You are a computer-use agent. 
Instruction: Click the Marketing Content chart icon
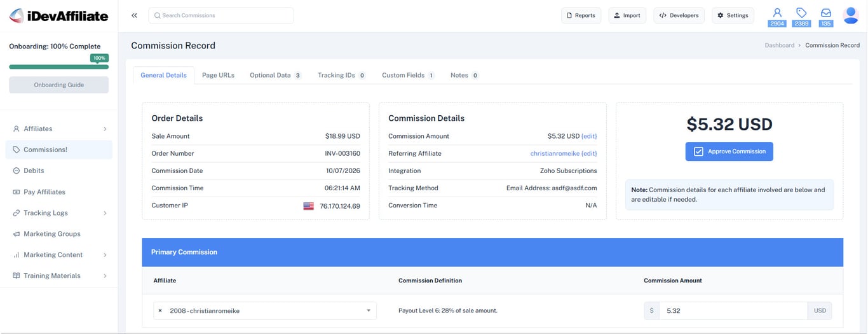pyautogui.click(x=17, y=254)
